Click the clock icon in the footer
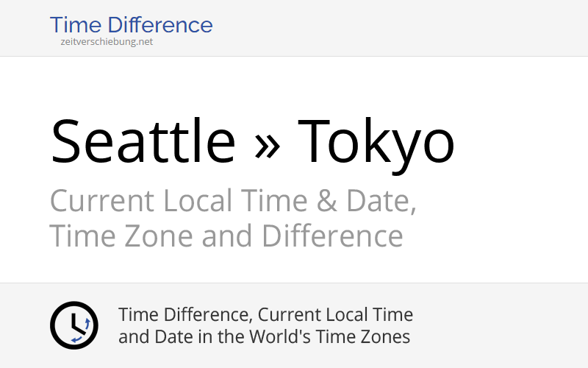This screenshot has width=588, height=368. (73, 325)
